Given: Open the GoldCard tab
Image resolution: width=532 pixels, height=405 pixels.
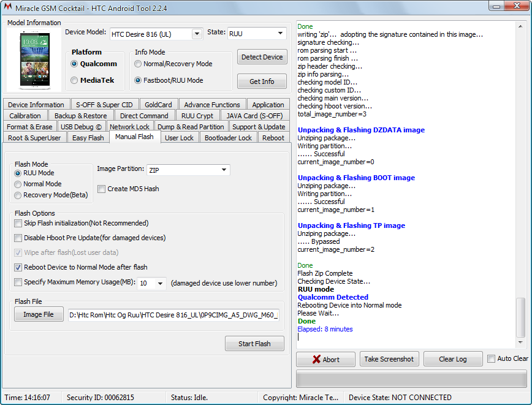Looking at the screenshot, I should pos(158,105).
